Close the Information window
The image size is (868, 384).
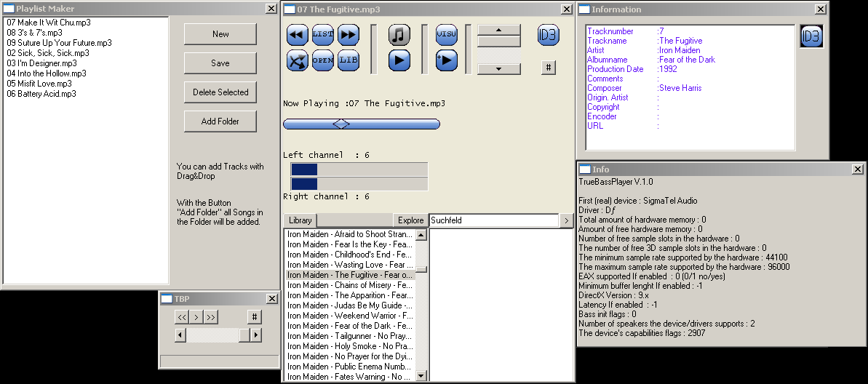pos(821,9)
